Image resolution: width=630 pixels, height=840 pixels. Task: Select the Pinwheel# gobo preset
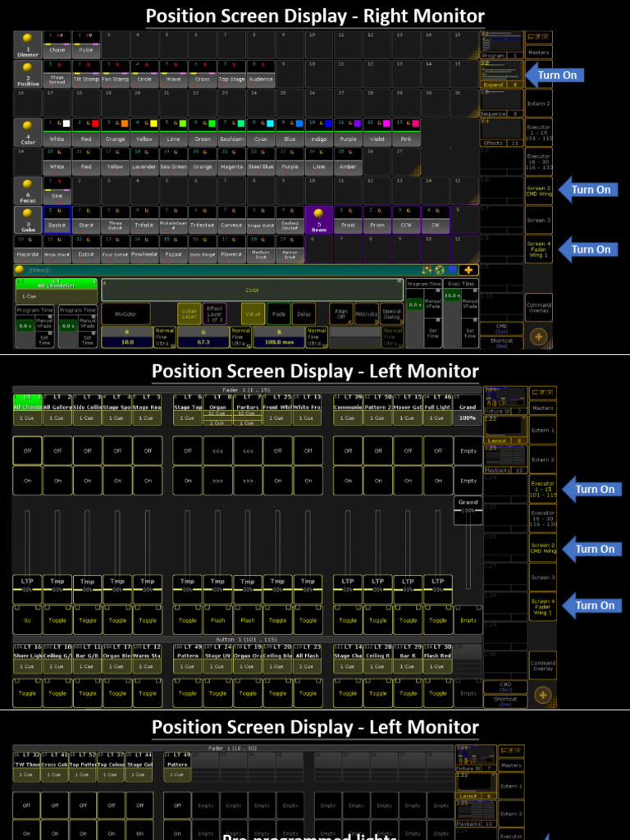point(144,249)
